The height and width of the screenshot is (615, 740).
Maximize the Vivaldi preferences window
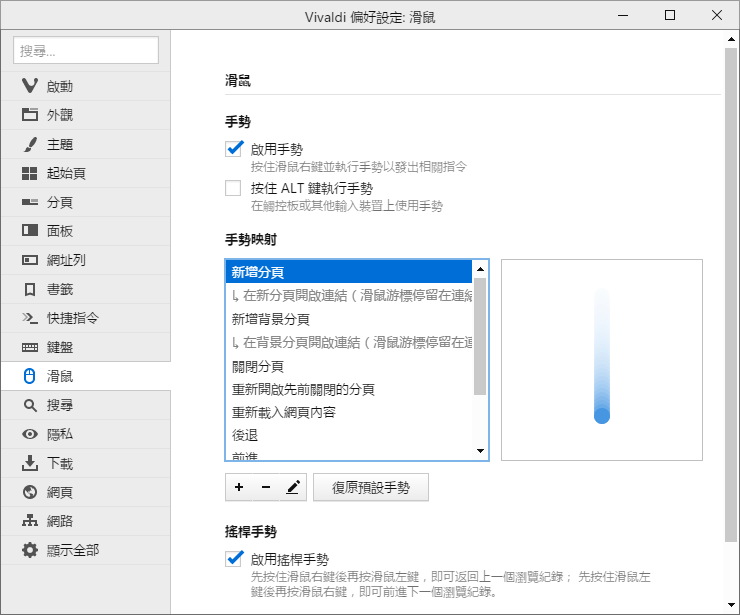[x=670, y=16]
